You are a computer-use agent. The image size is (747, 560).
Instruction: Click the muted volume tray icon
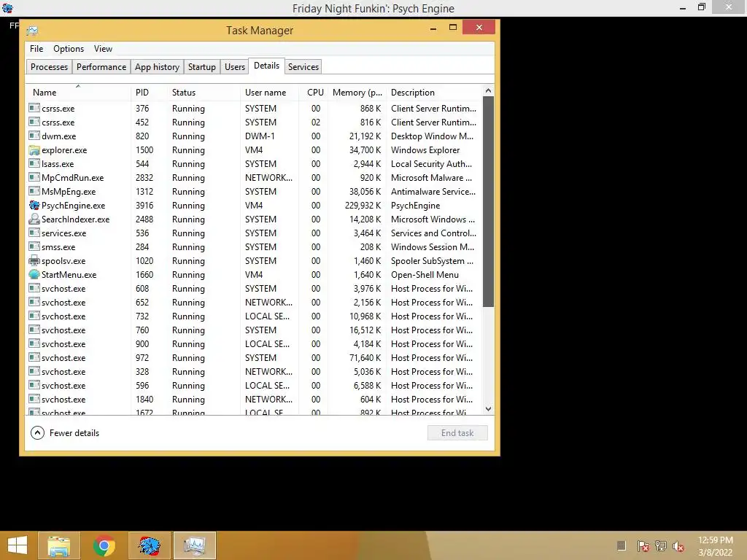[x=678, y=546]
